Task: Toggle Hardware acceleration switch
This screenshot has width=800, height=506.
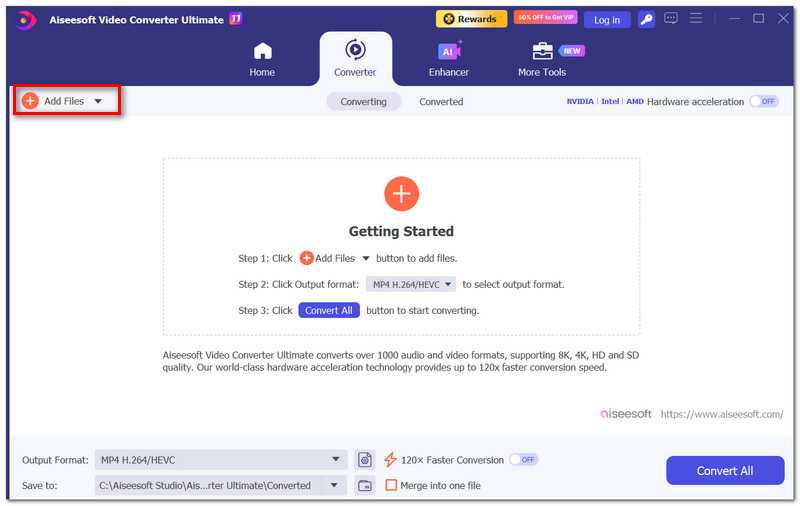Action: click(764, 102)
